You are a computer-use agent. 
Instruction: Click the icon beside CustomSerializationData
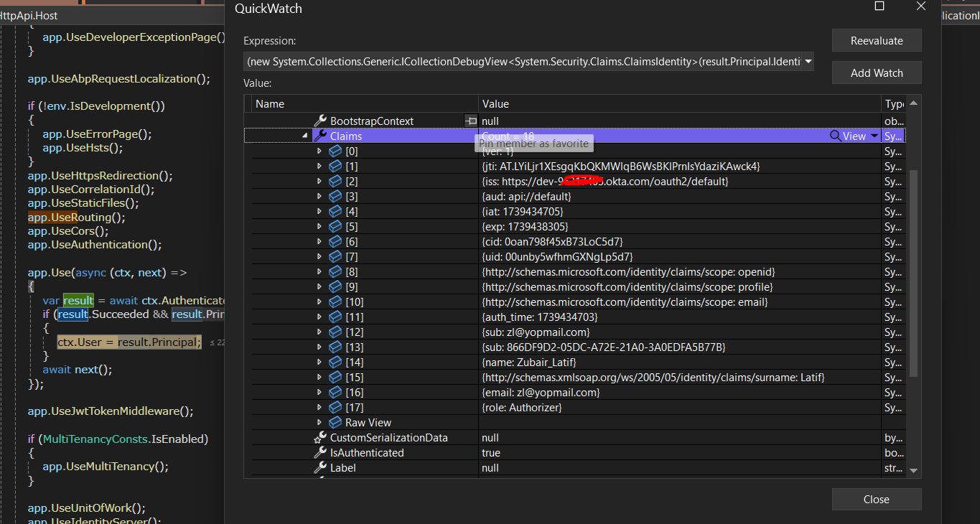click(320, 438)
